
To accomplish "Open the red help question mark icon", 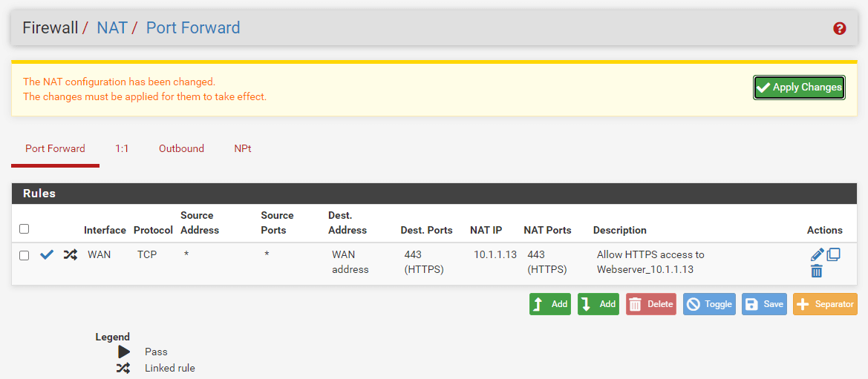I will pos(839,29).
